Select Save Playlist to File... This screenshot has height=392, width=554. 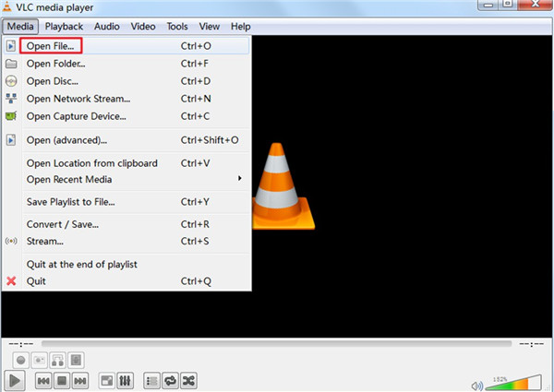tap(126, 202)
